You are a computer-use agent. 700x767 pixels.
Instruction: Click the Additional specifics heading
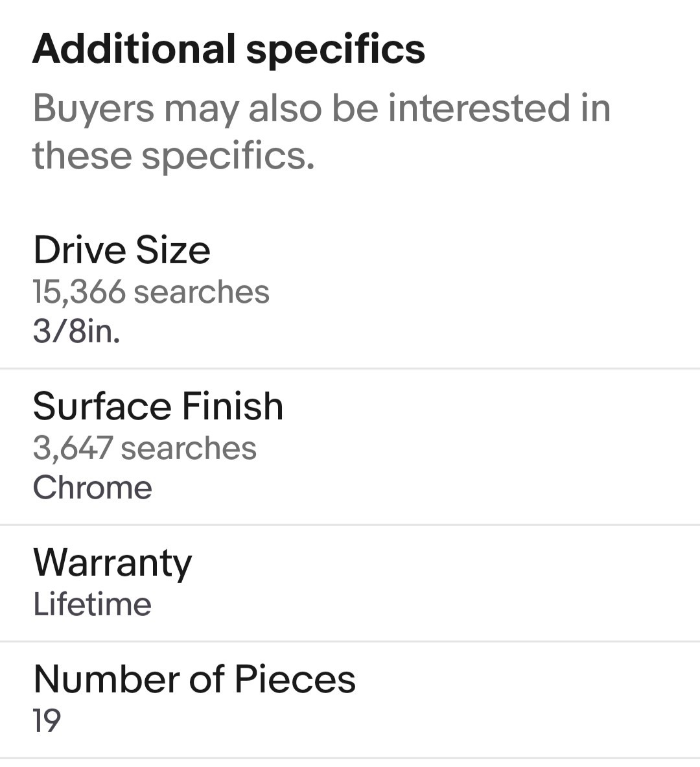pos(228,49)
